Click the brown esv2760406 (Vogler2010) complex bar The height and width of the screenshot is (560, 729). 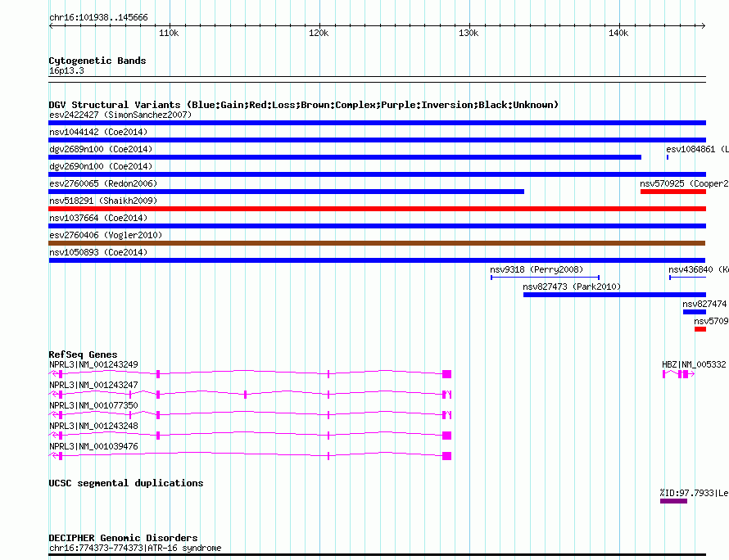(x=377, y=243)
